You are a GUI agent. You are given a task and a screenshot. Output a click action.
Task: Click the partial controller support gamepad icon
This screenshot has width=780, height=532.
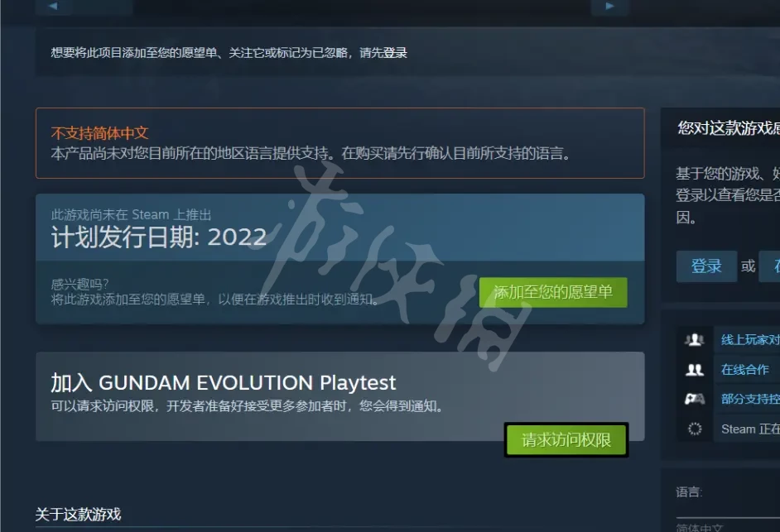pos(695,399)
